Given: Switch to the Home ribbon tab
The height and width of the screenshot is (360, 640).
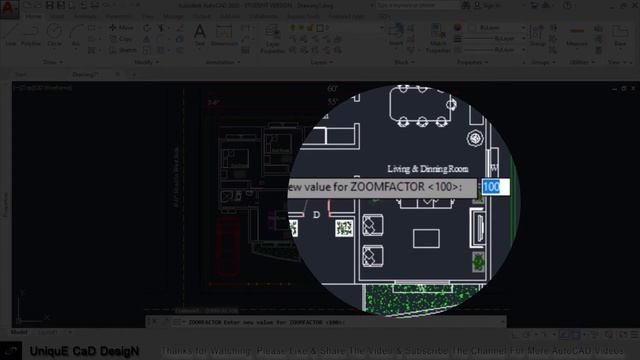Looking at the screenshot, I should tap(33, 16).
